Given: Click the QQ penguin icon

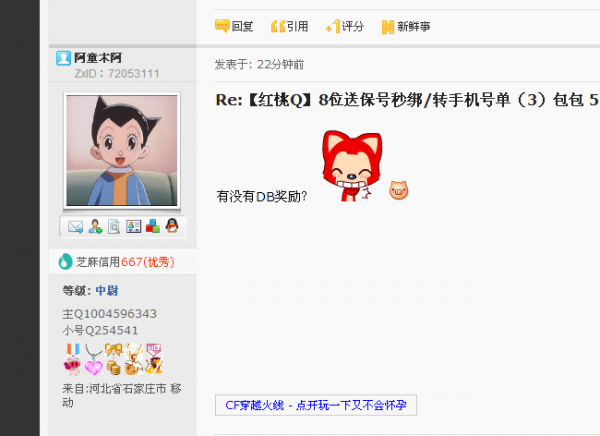Looking at the screenshot, I should (x=172, y=226).
